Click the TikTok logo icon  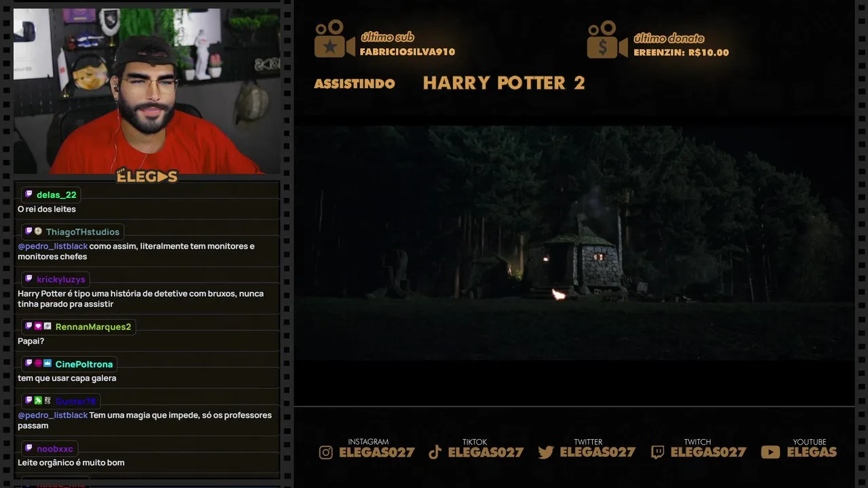tap(435, 452)
